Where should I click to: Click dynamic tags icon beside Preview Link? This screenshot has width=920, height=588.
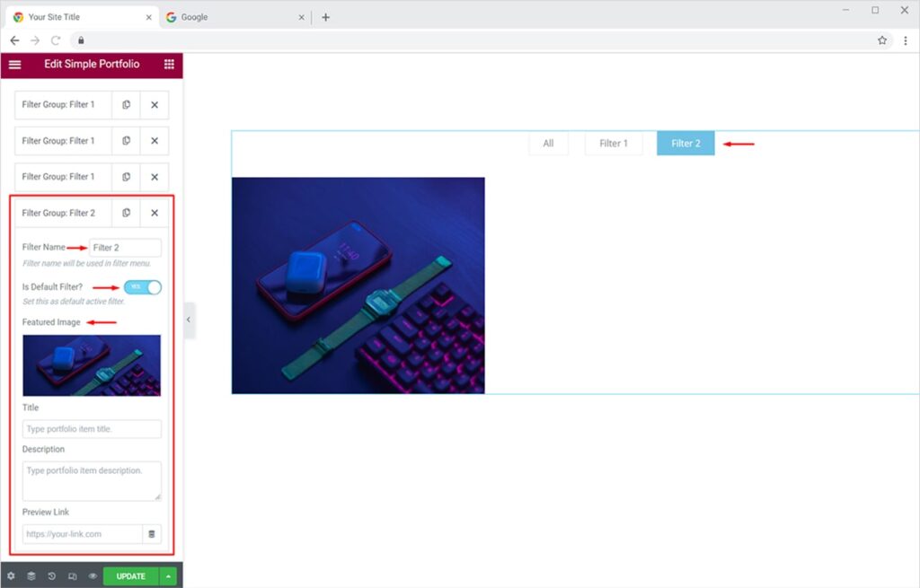coord(152,534)
